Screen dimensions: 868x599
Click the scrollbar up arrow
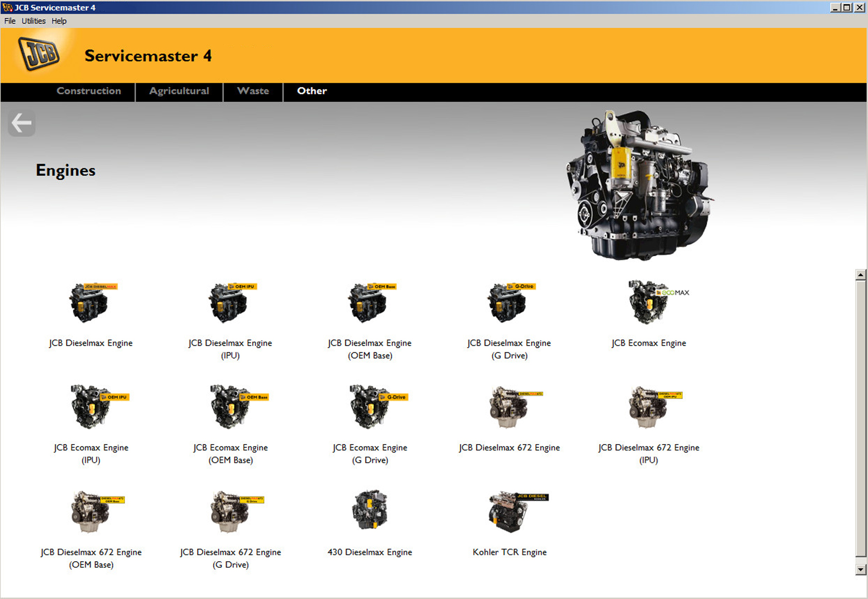(x=861, y=275)
